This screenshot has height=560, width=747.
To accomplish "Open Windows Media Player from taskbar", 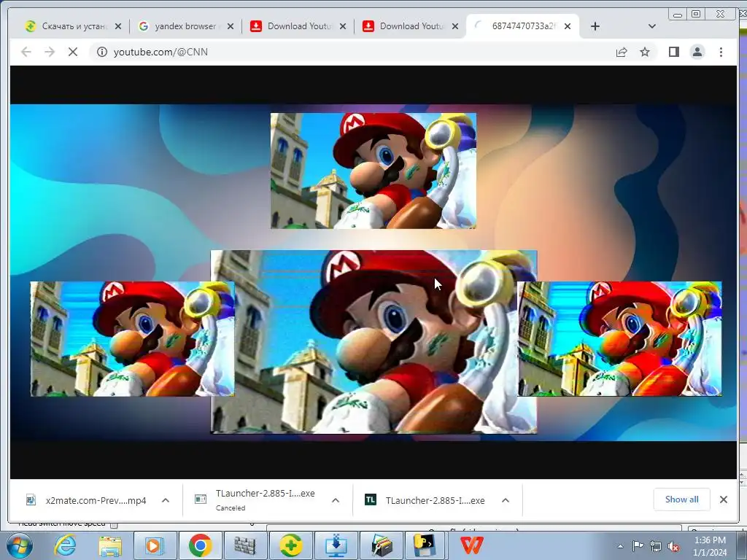I will pos(155,545).
